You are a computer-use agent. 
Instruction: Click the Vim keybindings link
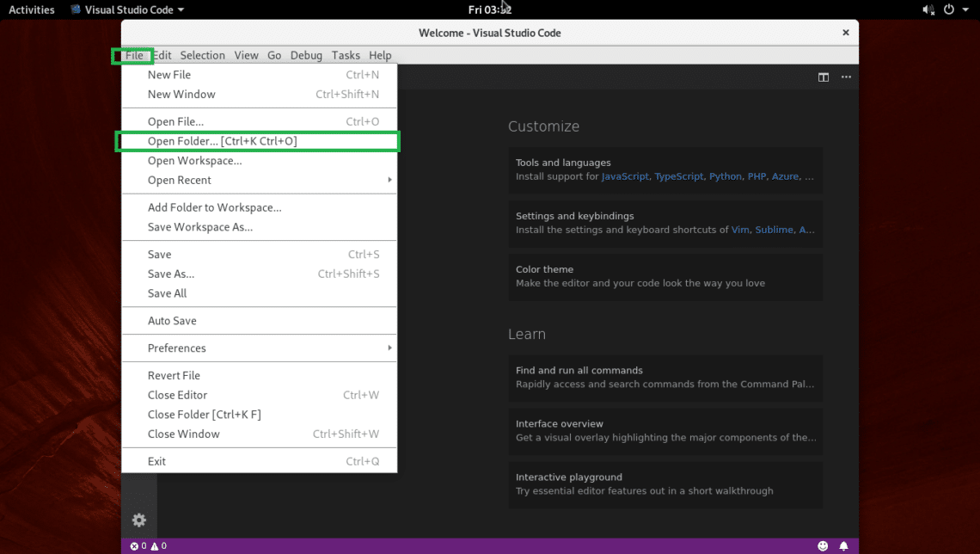(x=740, y=230)
